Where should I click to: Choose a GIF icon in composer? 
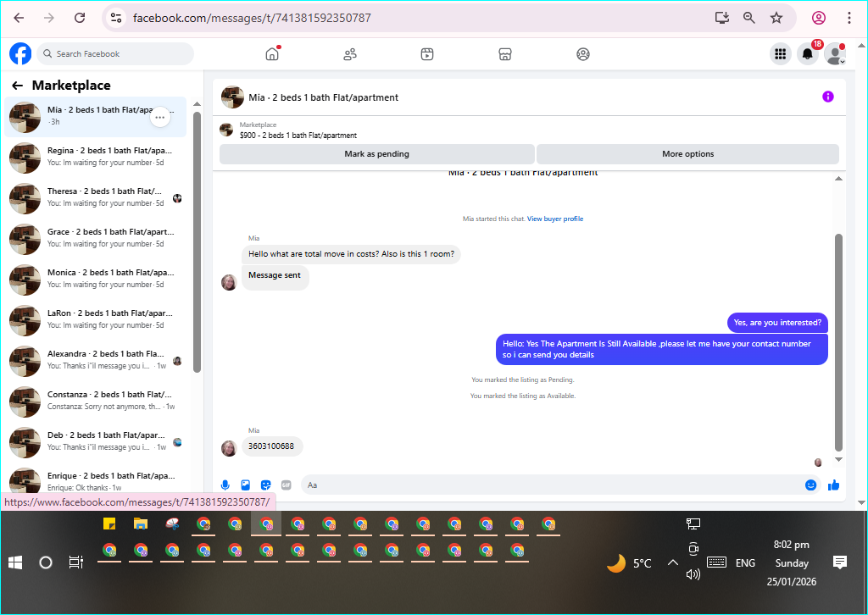tap(287, 485)
